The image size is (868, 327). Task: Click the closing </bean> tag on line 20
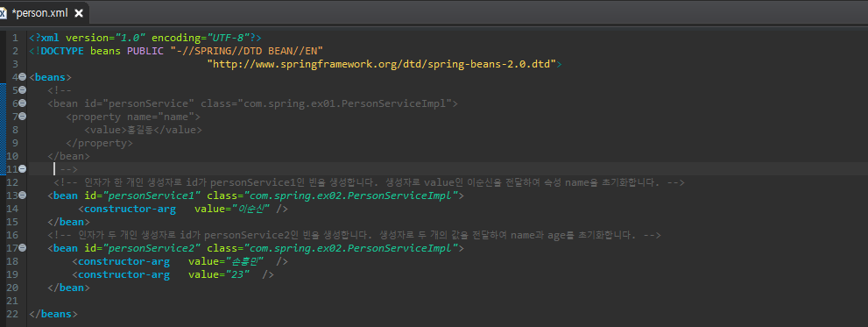click(x=68, y=288)
